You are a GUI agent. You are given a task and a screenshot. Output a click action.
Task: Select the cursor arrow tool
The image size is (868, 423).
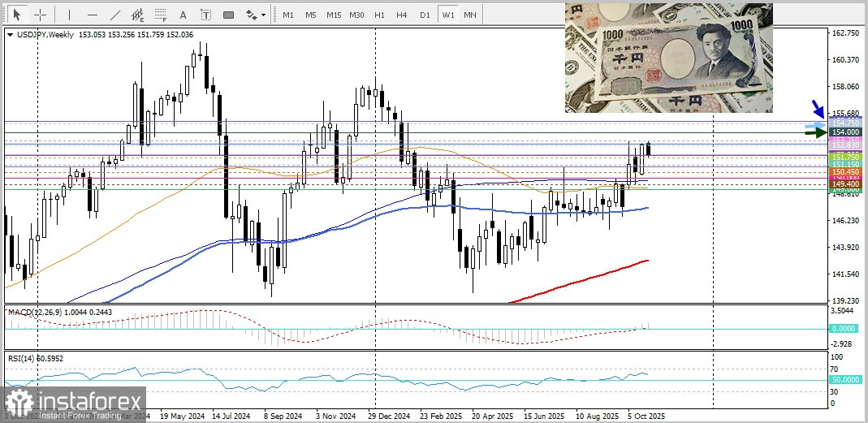tap(17, 15)
